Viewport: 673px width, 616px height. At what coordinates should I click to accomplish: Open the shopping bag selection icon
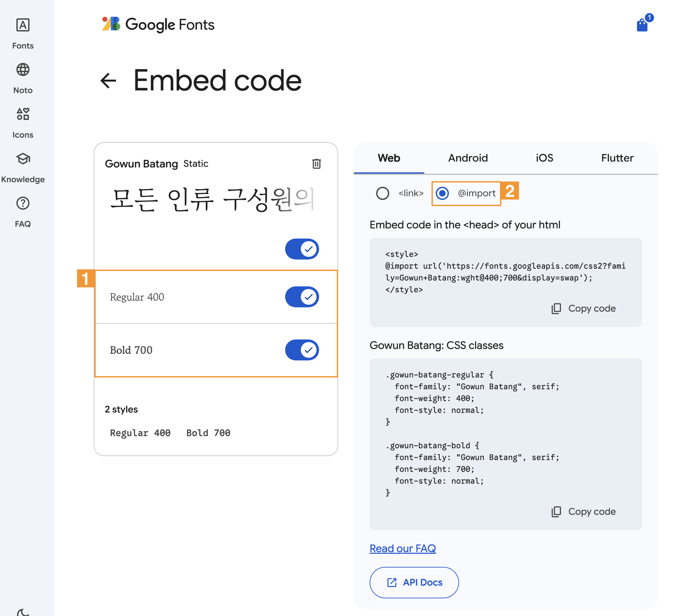(x=642, y=25)
